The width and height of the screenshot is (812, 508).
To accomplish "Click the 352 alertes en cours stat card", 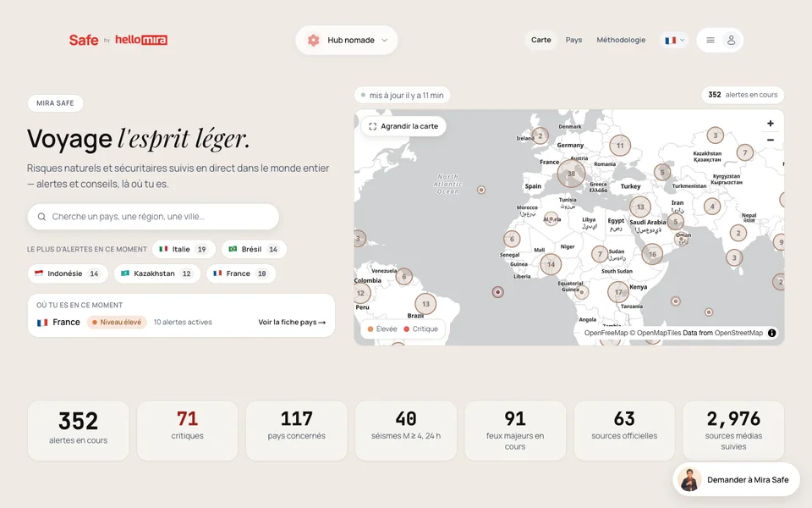I will (x=78, y=430).
